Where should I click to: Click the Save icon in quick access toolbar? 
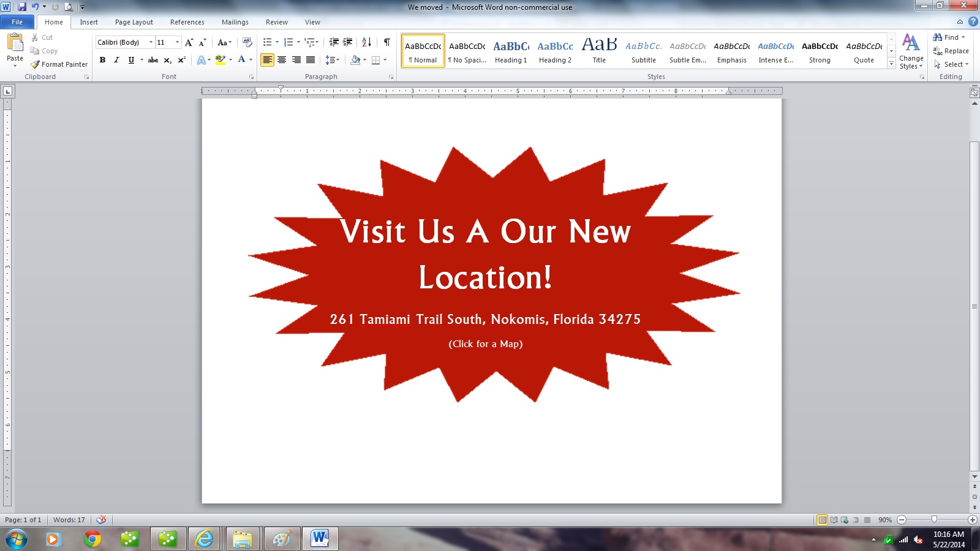(x=22, y=7)
